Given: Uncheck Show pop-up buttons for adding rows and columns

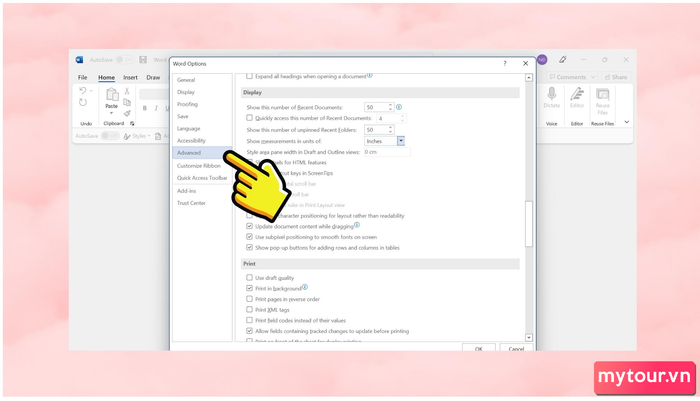Looking at the screenshot, I should point(250,248).
